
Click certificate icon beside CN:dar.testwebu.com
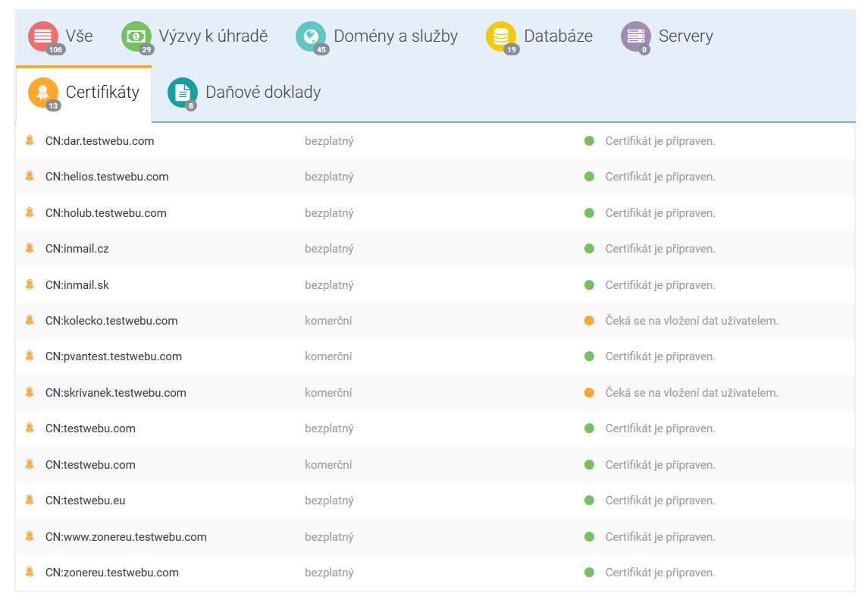30,140
